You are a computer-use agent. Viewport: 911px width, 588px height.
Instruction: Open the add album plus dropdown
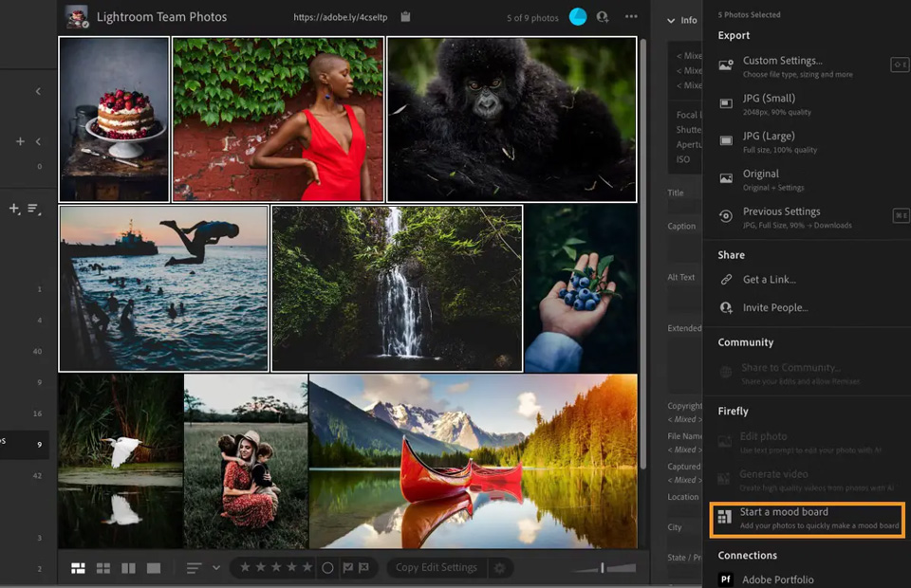click(15, 209)
